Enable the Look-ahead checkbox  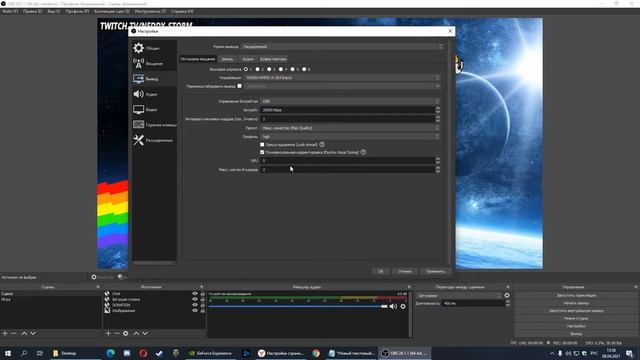point(262,144)
